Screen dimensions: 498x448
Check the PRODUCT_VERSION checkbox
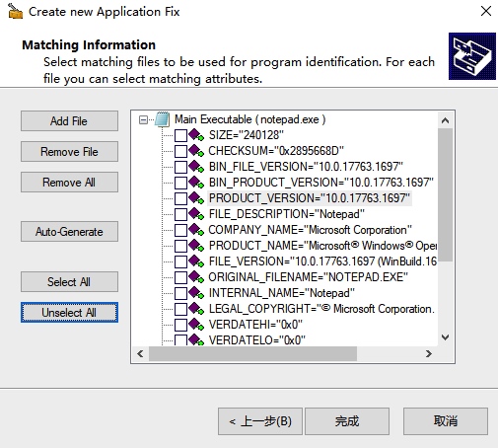coord(180,198)
